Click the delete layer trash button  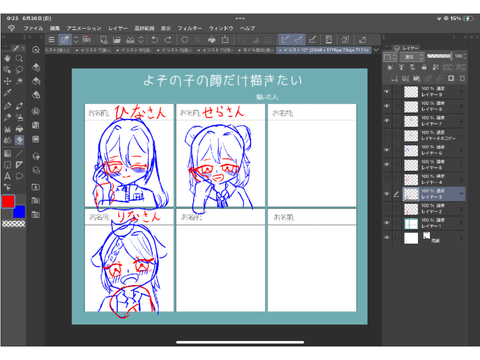[x=462, y=79]
